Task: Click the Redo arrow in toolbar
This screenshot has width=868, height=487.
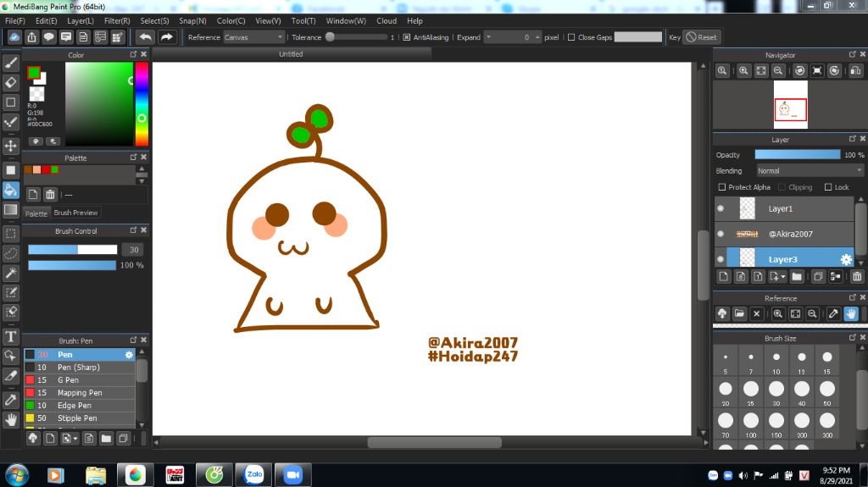Action: click(x=167, y=37)
